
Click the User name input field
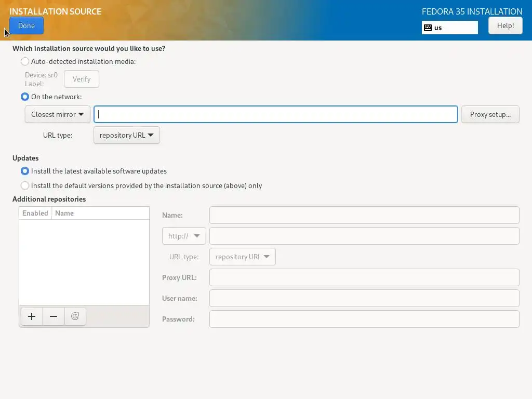(x=364, y=298)
